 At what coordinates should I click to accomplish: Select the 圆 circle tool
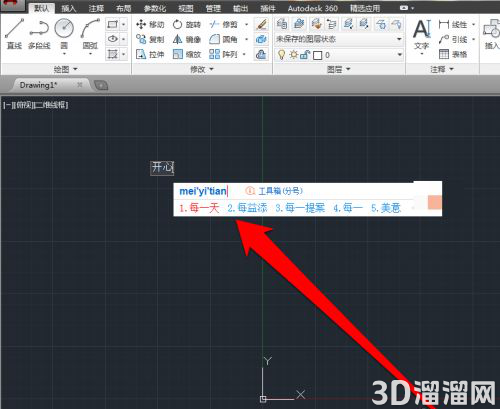click(64, 34)
